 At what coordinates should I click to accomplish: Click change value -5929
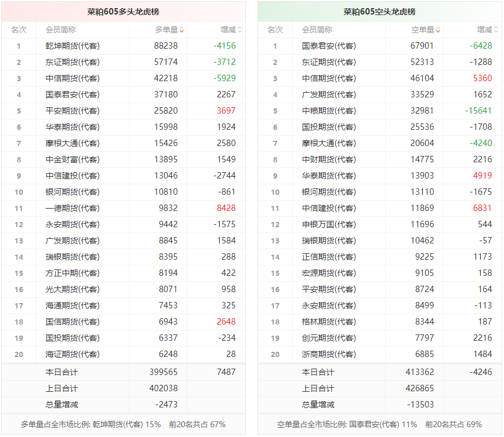click(x=224, y=78)
